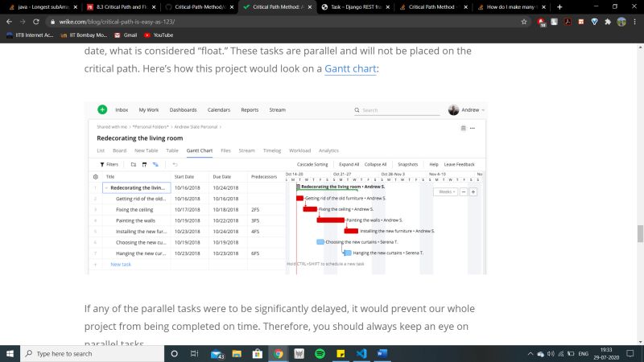Click the green plus button in Wrike
Viewport: 644px width, 362px height.
102,109
